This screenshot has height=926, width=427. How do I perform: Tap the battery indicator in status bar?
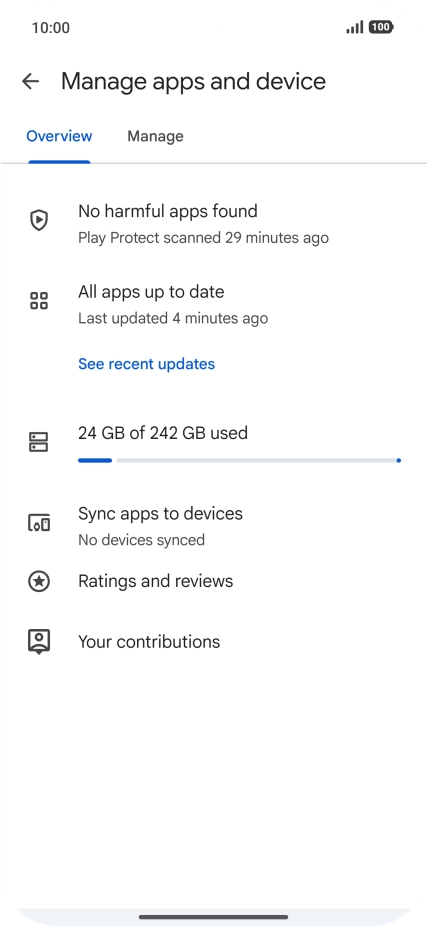coord(382,27)
